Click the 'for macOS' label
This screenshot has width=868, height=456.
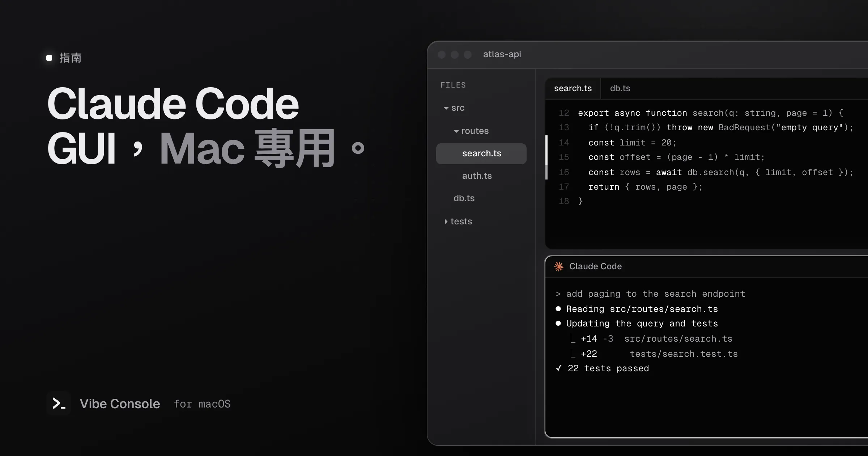[x=202, y=404]
